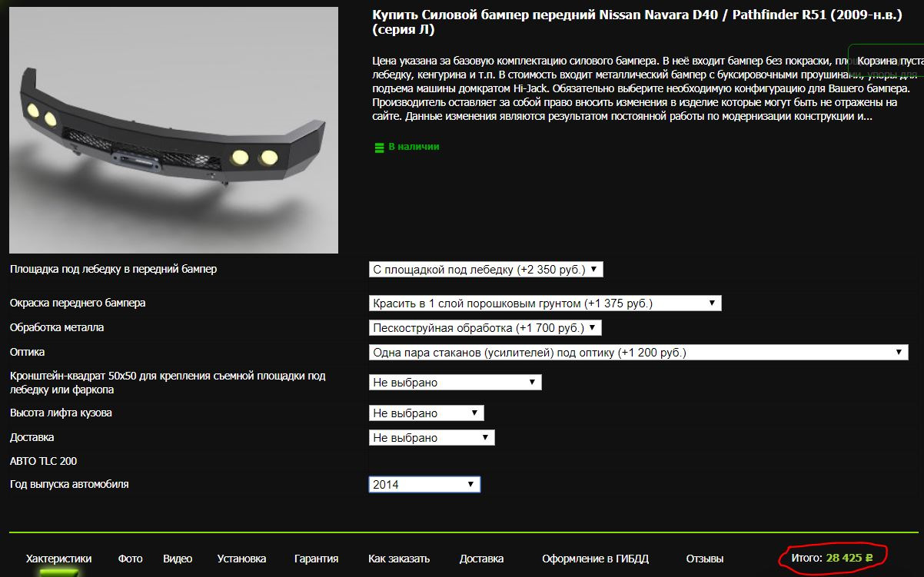Screen dimensions: 924x577
Task: Switch to the 'Хактеристики' tab
Action: click(58, 559)
